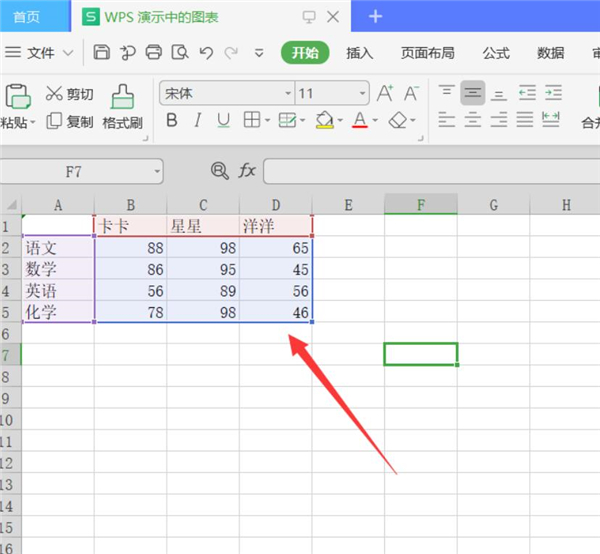This screenshot has width=600, height=554.
Task: Click the eraser clear-format icon
Action: point(398,121)
